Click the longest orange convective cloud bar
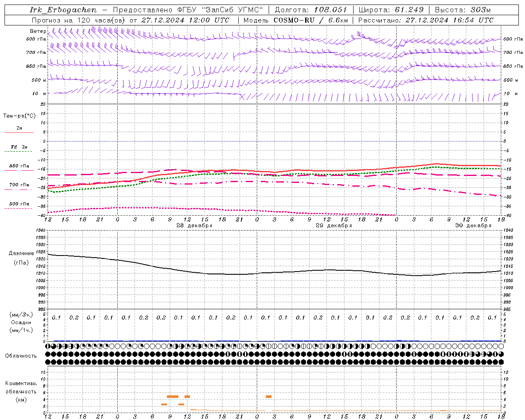This screenshot has height=420, width=525. (173, 397)
